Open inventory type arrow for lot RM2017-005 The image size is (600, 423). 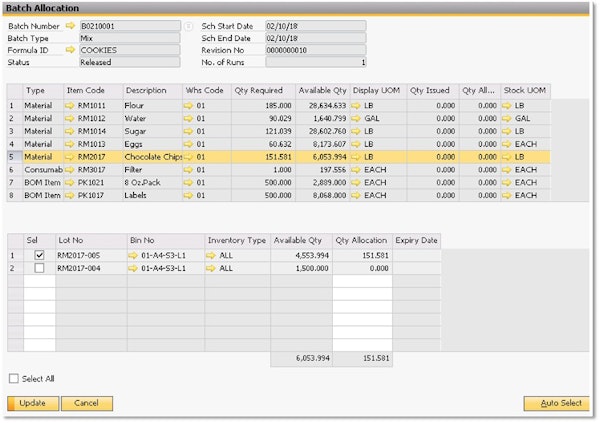(211, 255)
